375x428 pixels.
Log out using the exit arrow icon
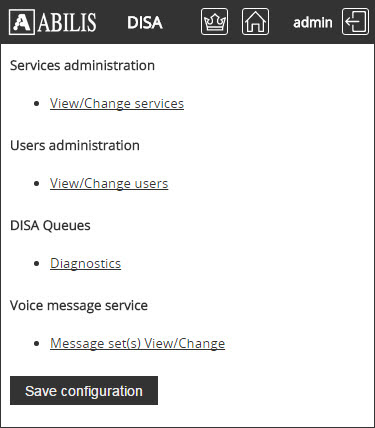point(355,22)
